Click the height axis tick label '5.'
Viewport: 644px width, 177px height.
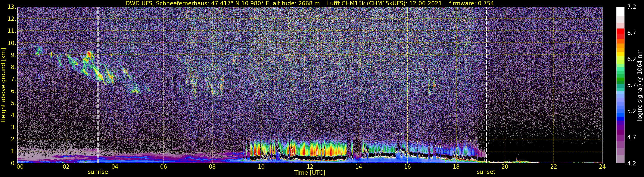pos(13,103)
